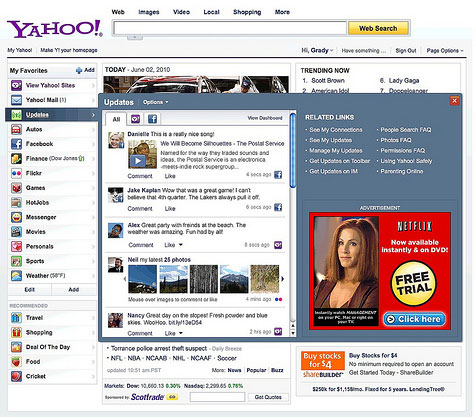476x417 pixels.
Task: Select the Images search tab
Action: point(149,12)
